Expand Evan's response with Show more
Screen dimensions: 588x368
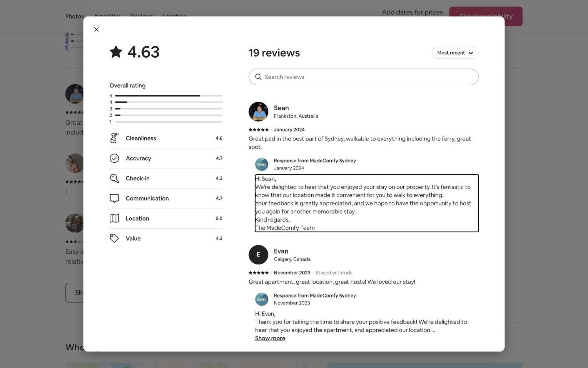click(x=270, y=338)
